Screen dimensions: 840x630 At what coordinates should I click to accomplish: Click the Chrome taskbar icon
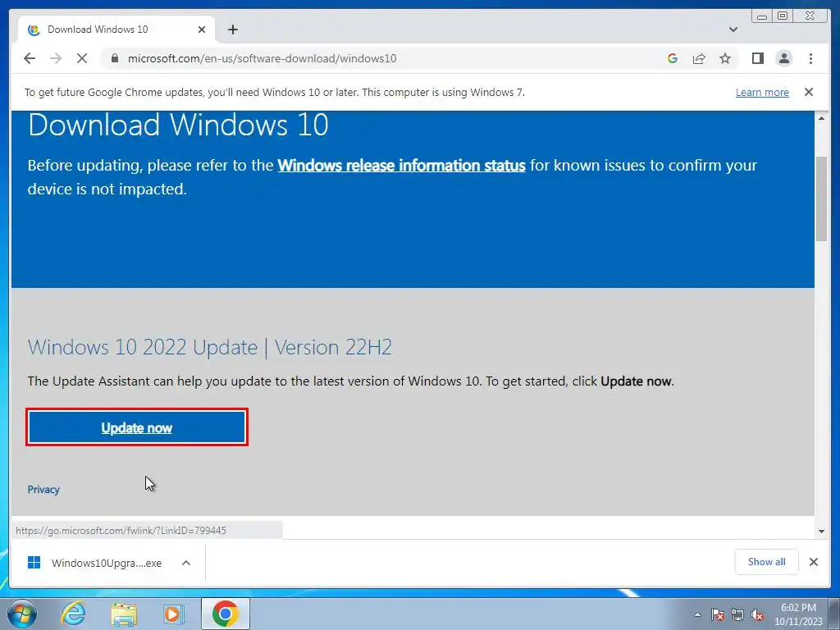coord(225,614)
